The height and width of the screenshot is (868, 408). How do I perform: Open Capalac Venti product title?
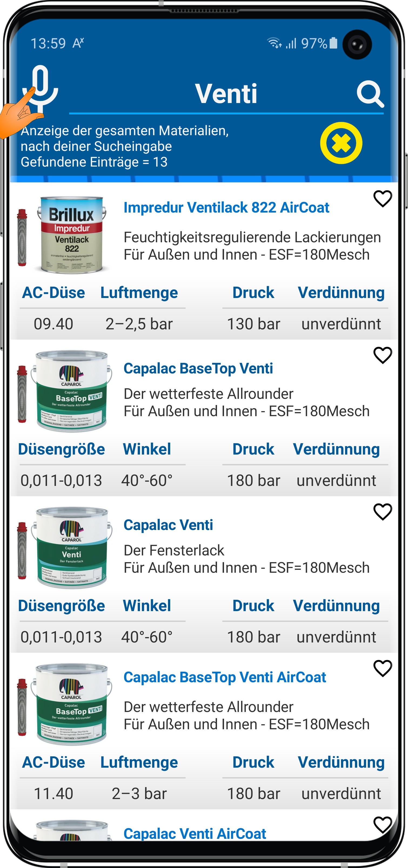point(168,525)
